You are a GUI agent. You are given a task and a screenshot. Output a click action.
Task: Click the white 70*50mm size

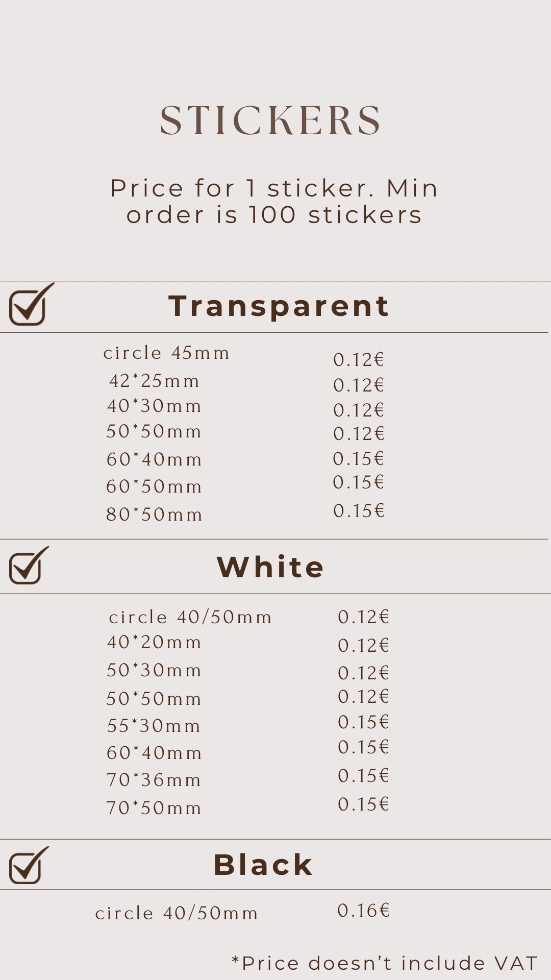click(x=154, y=808)
